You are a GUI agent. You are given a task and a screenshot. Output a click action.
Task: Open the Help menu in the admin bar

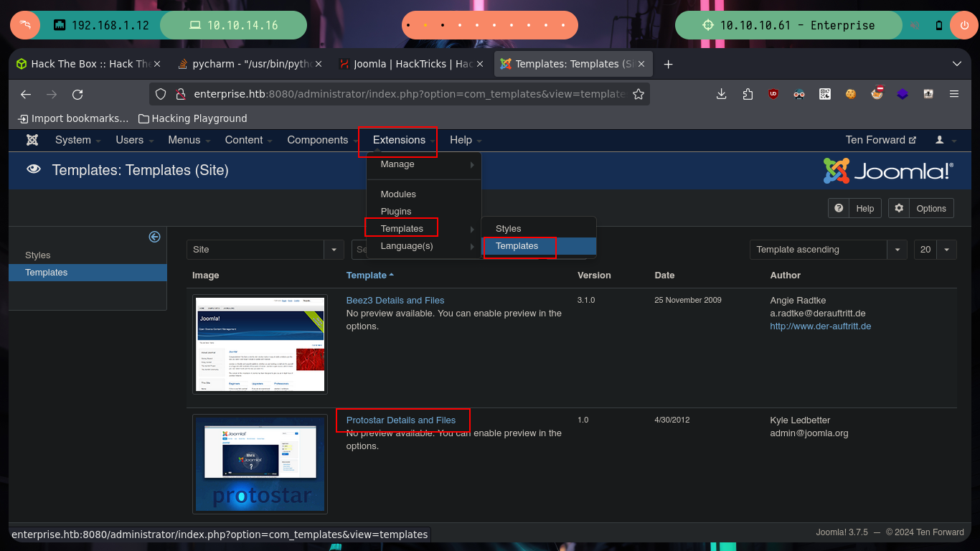466,140
